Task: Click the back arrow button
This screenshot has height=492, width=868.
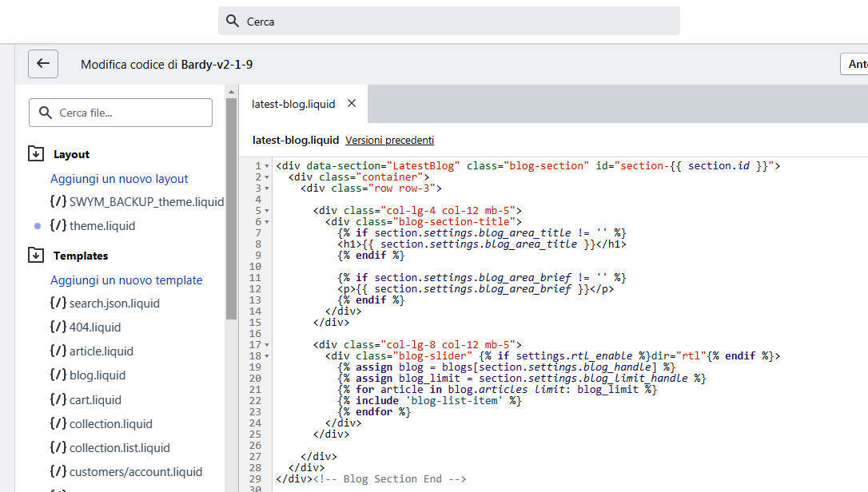Action: point(42,64)
